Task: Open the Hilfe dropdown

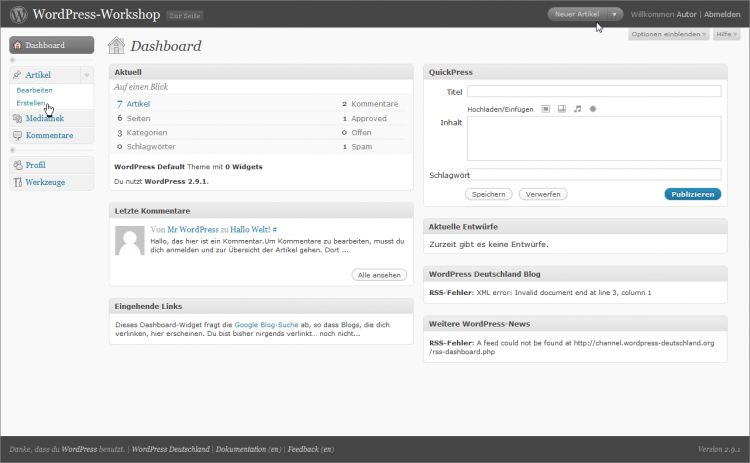Action: point(727,34)
